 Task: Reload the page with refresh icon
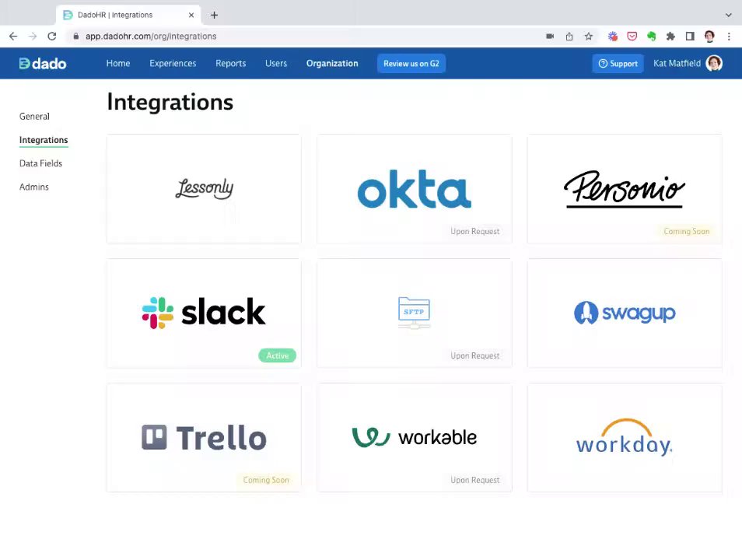(x=52, y=37)
